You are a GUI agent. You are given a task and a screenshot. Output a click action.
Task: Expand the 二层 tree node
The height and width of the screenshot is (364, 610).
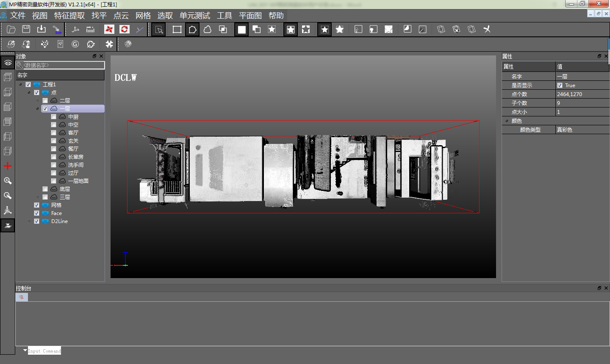37,101
